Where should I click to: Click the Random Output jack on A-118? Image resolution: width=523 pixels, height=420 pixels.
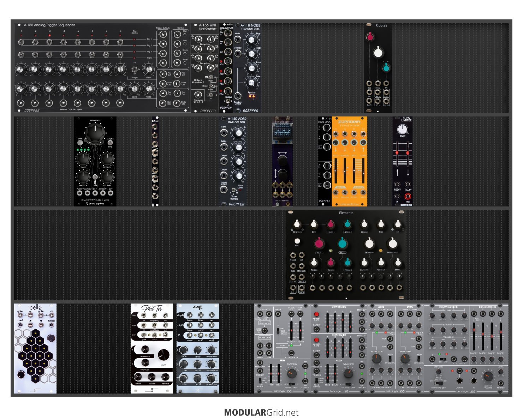(x=238, y=96)
